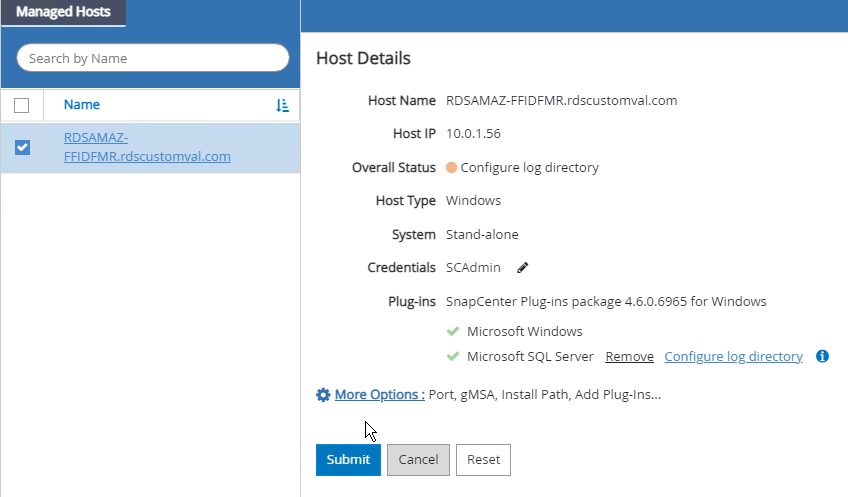The image size is (848, 497).
Task: Click the orange Overall Status indicator dot
Action: coord(452,168)
